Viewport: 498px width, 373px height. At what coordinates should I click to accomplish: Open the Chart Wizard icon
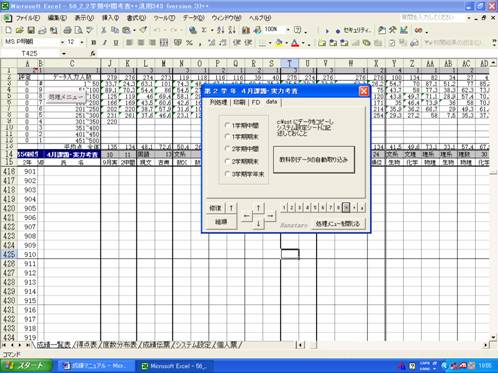(x=246, y=30)
